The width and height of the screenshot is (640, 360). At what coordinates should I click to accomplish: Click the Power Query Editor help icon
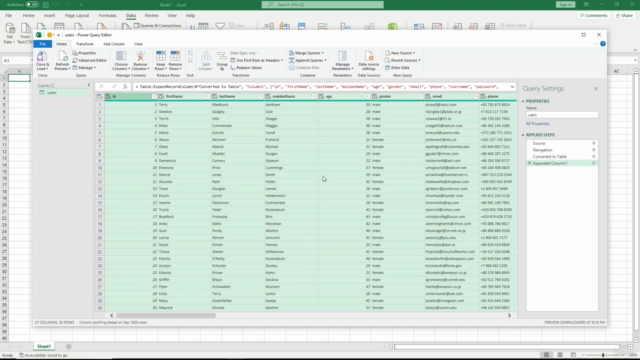[603, 44]
